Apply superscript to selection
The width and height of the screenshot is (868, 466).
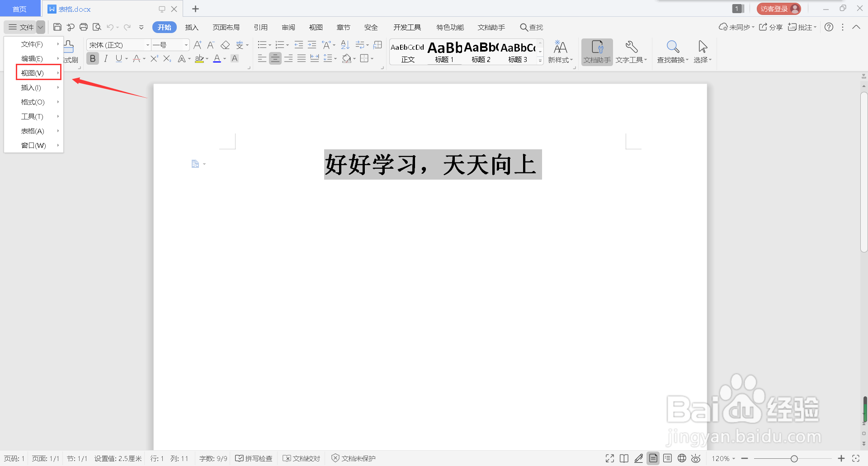point(154,58)
